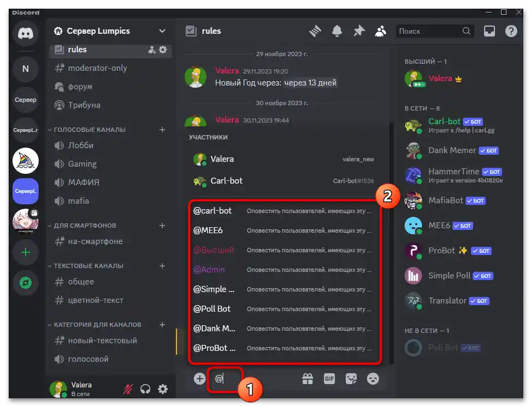Open общее text channel

click(x=111, y=282)
